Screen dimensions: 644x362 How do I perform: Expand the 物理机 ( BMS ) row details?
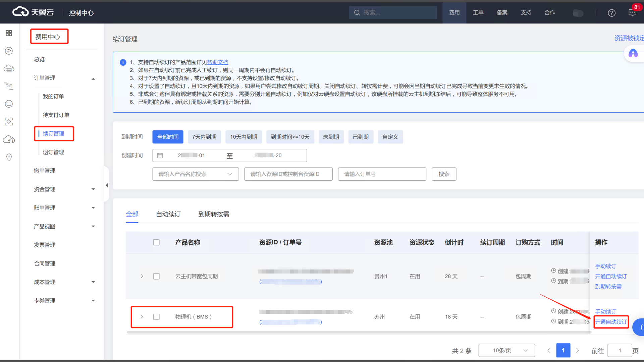(x=142, y=317)
